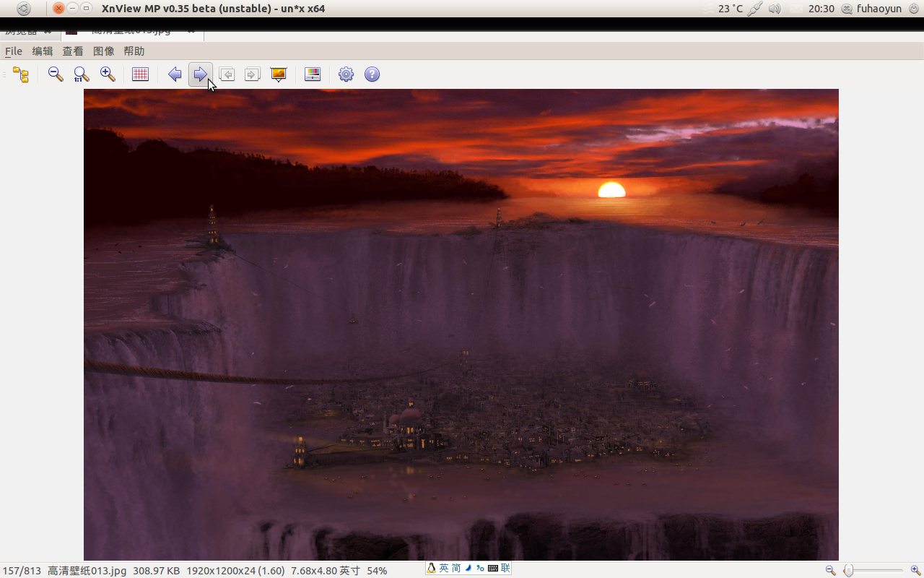Click the 308.97 KB file size
Image resolution: width=924 pixels, height=578 pixels.
tap(157, 571)
